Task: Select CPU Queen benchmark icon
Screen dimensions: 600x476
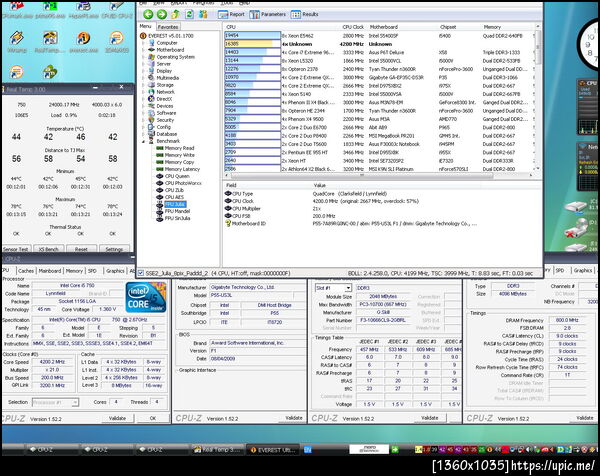Action: click(160, 176)
